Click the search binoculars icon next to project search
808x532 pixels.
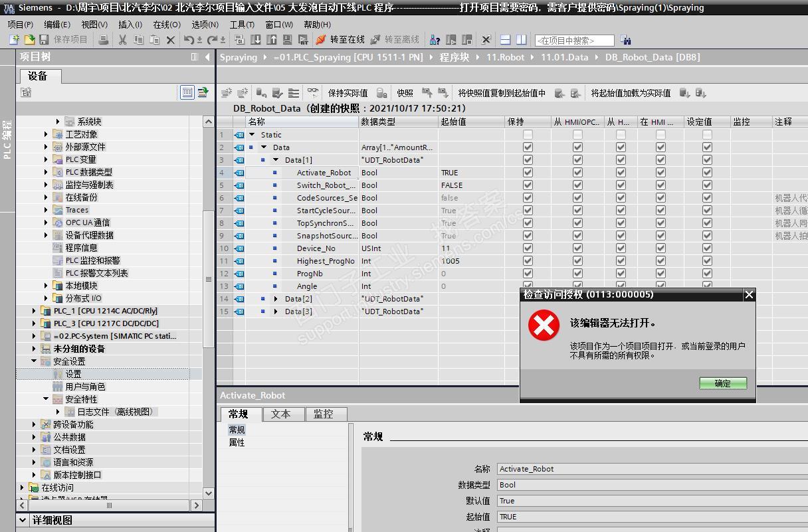(625, 40)
